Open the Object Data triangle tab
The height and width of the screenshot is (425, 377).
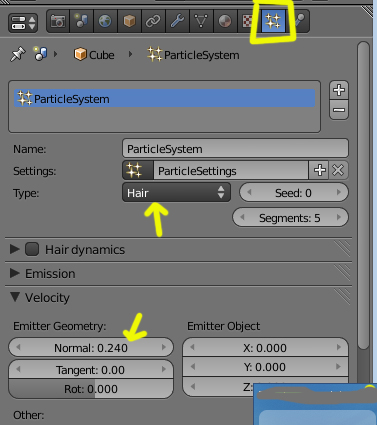[x=201, y=22]
